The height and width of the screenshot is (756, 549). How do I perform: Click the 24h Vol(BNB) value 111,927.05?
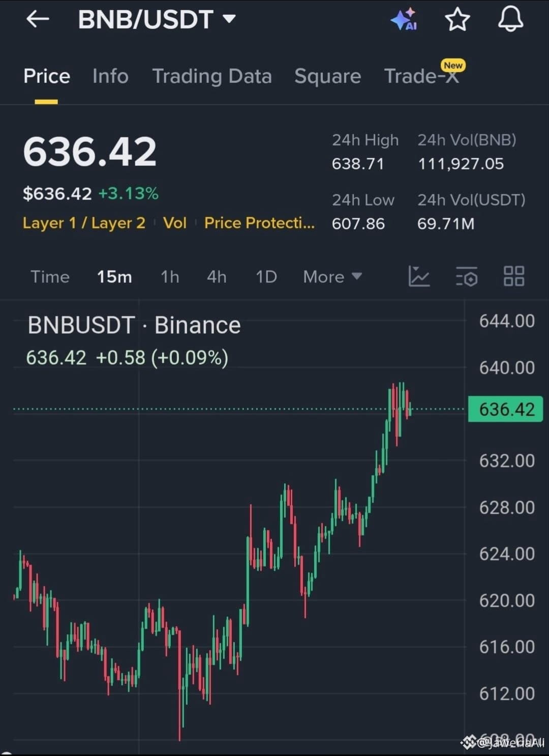click(461, 164)
